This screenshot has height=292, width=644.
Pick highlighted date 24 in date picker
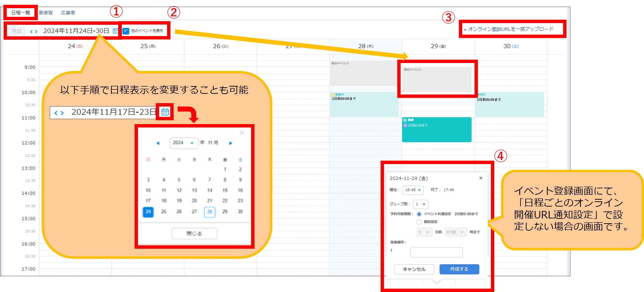click(148, 212)
